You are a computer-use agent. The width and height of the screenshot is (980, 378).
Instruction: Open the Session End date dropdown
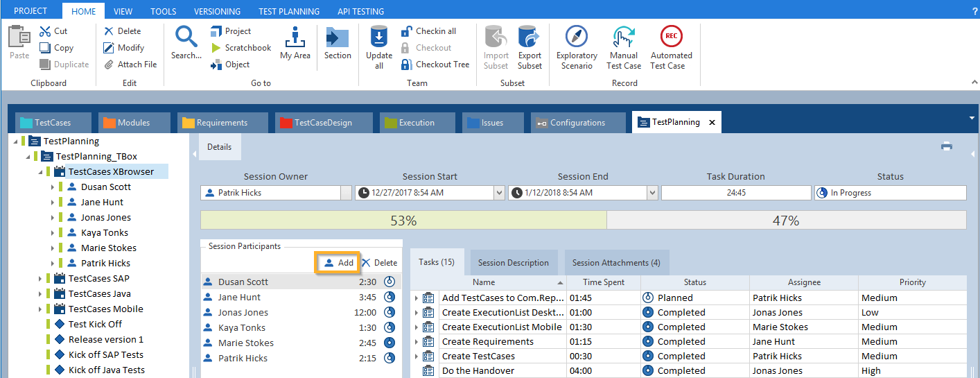652,193
